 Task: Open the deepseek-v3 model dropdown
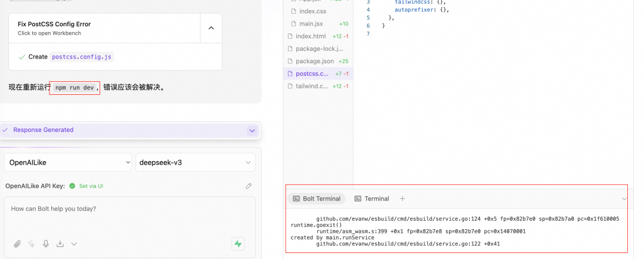click(x=196, y=162)
